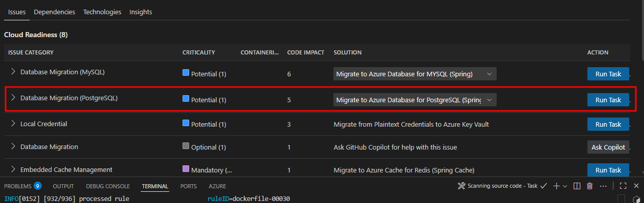Click the new terminal plus icon
Image resolution: width=644 pixels, height=203 pixels.
coord(556,186)
